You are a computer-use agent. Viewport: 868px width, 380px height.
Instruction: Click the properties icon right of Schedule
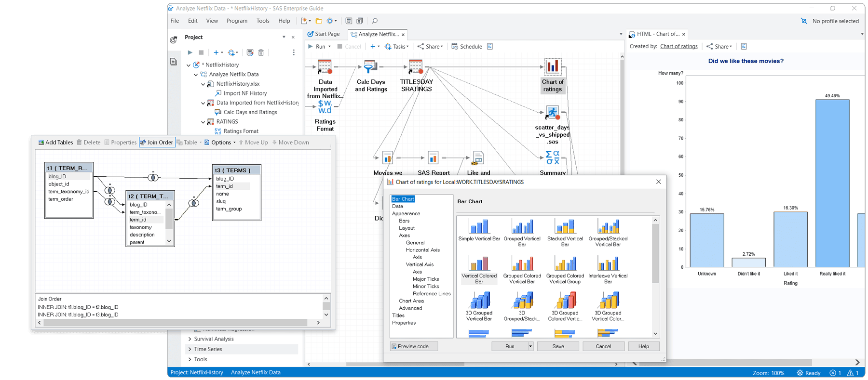pos(490,47)
